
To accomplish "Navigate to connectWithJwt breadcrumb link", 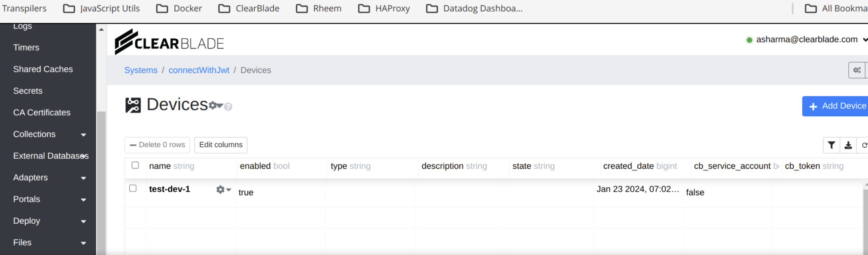I will pyautogui.click(x=199, y=70).
